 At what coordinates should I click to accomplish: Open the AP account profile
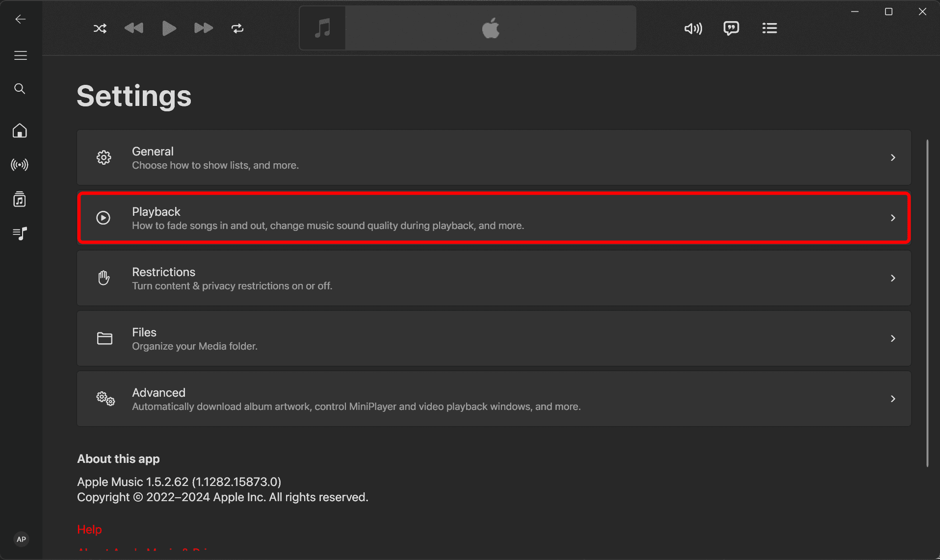pos(21,539)
